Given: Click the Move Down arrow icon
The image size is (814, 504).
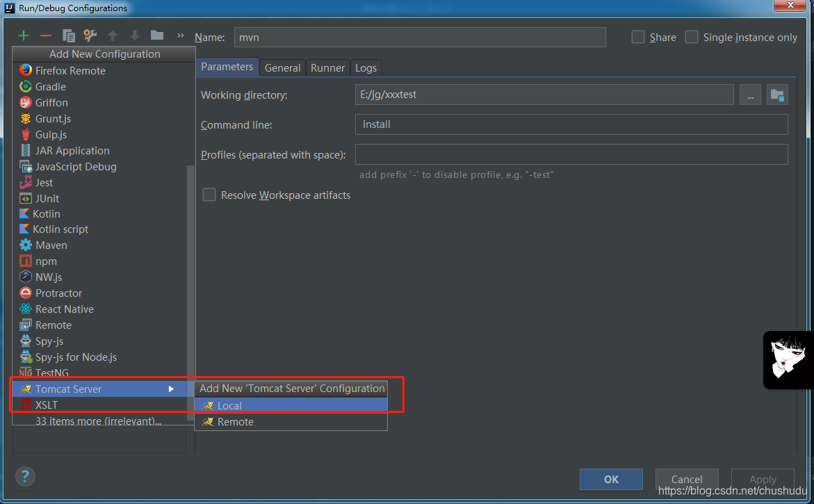Looking at the screenshot, I should click(135, 35).
